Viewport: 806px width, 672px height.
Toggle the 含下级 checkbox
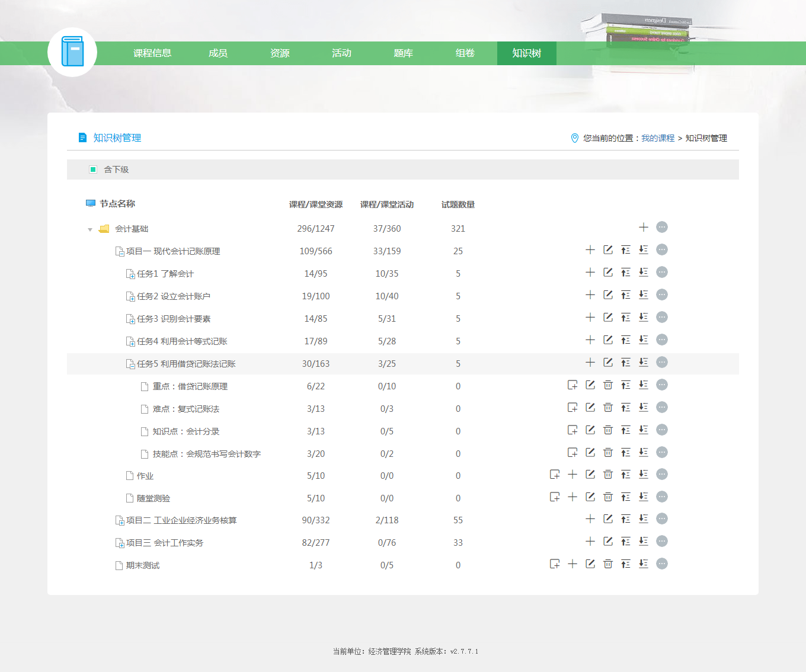point(93,169)
